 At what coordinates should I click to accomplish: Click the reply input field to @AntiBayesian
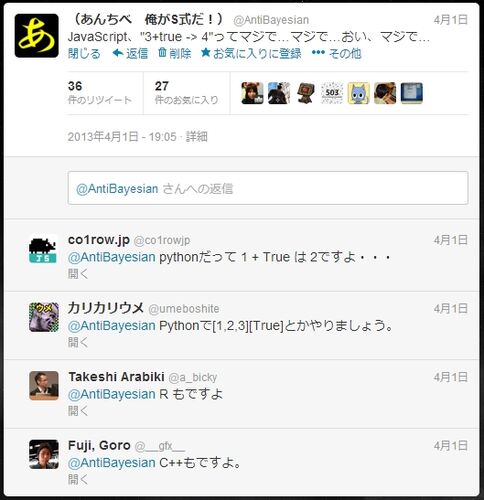[268, 188]
